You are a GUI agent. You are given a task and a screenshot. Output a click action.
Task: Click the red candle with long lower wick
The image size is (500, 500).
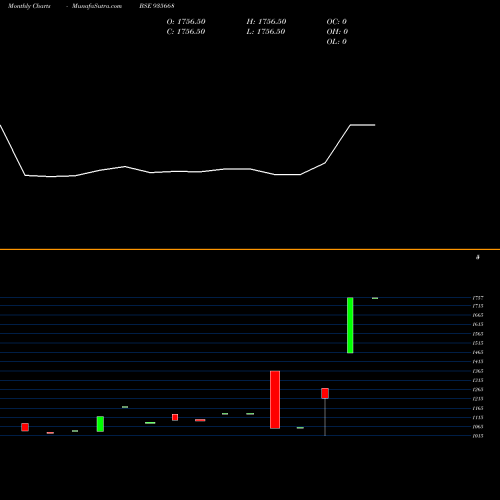pos(325,393)
